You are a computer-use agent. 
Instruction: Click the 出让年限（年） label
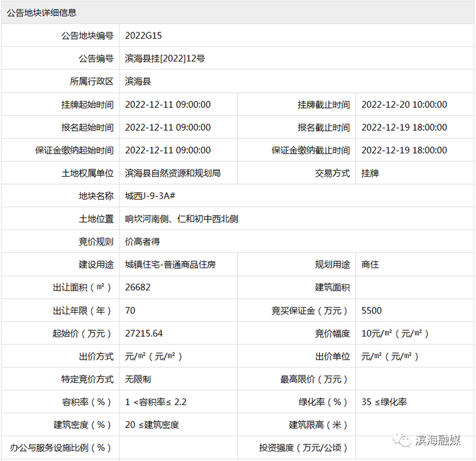tap(82, 311)
